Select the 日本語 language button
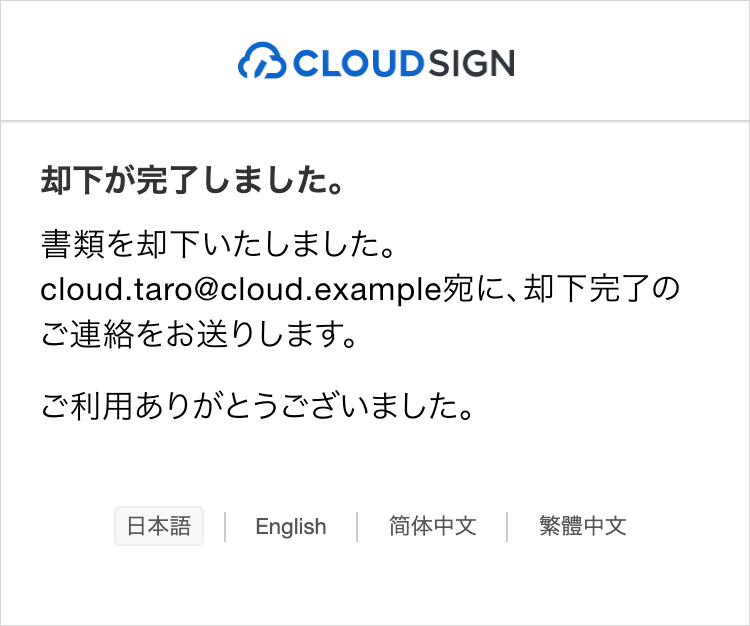Screen dimensions: 750x626 159,526
